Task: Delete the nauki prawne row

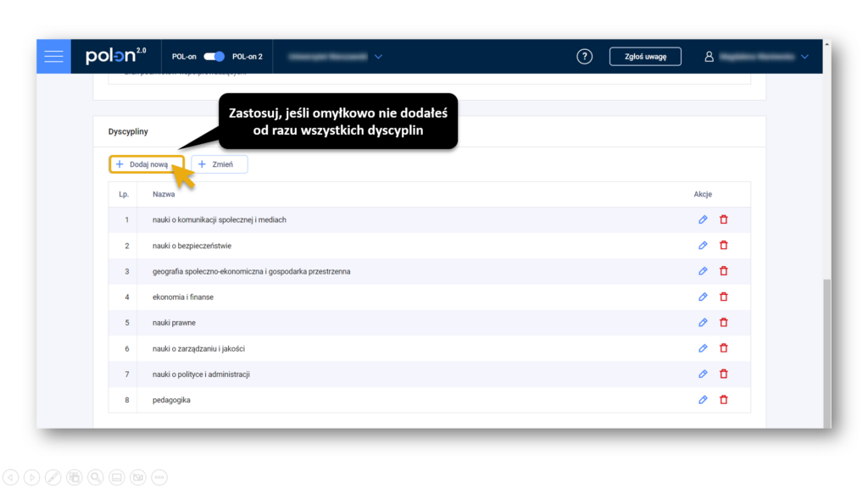Action: tap(724, 323)
